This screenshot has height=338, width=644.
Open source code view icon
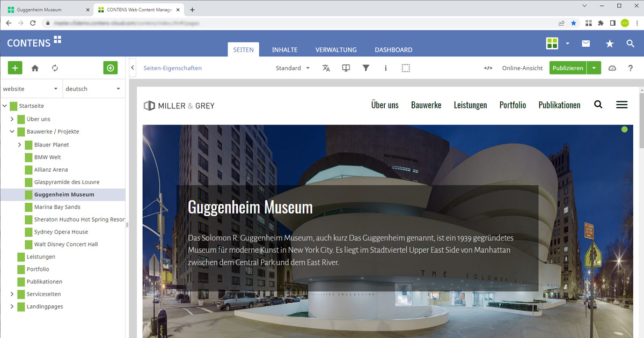coord(488,68)
